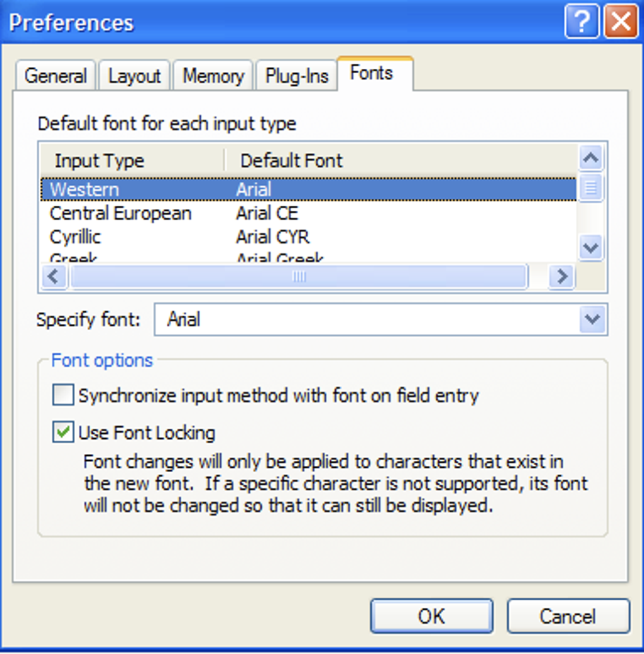
Task: Select the Central European input type row
Action: 120,213
